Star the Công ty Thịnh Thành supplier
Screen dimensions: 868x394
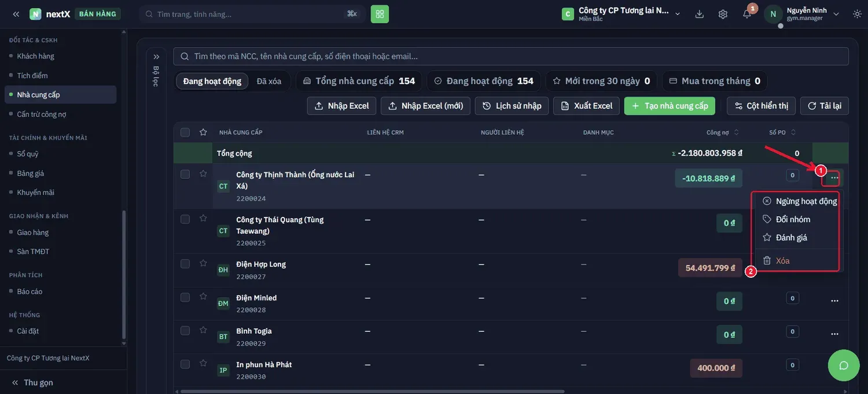tap(203, 173)
